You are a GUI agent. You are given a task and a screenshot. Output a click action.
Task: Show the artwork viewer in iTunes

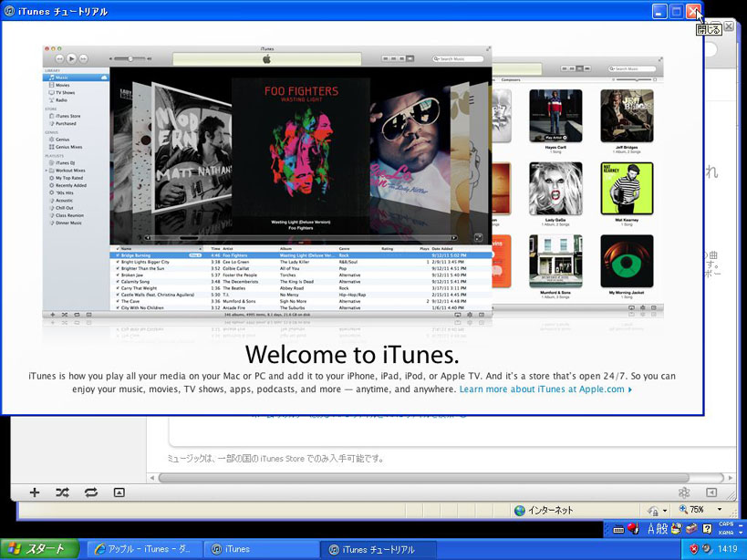(119, 493)
